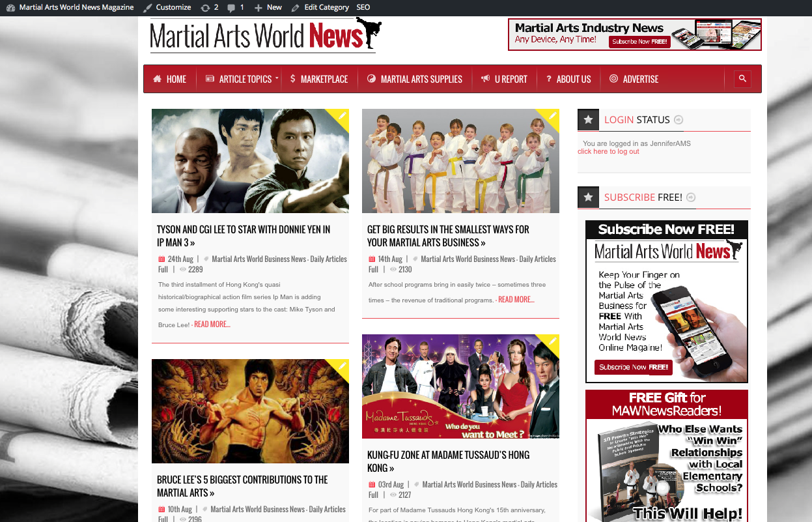The height and width of the screenshot is (522, 812).
Task: Click the yellow edit pencil on Madame Tussaud's image
Action: pyautogui.click(x=552, y=342)
